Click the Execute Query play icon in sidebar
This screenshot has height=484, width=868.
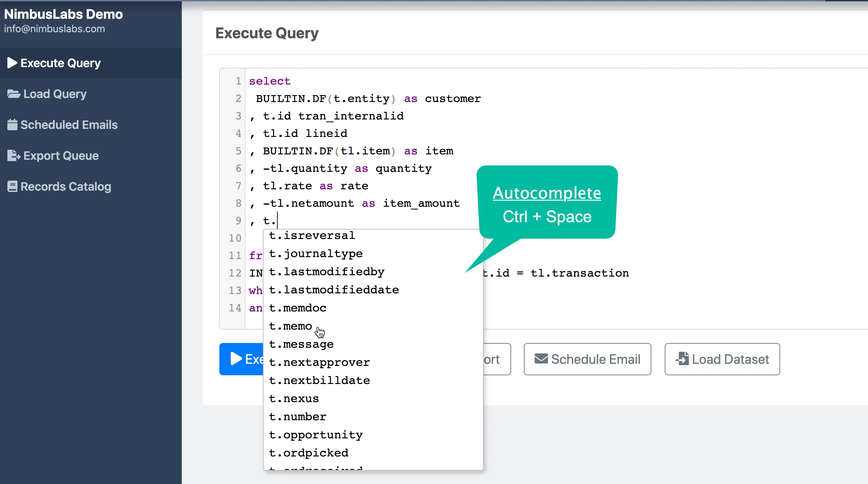(x=12, y=63)
